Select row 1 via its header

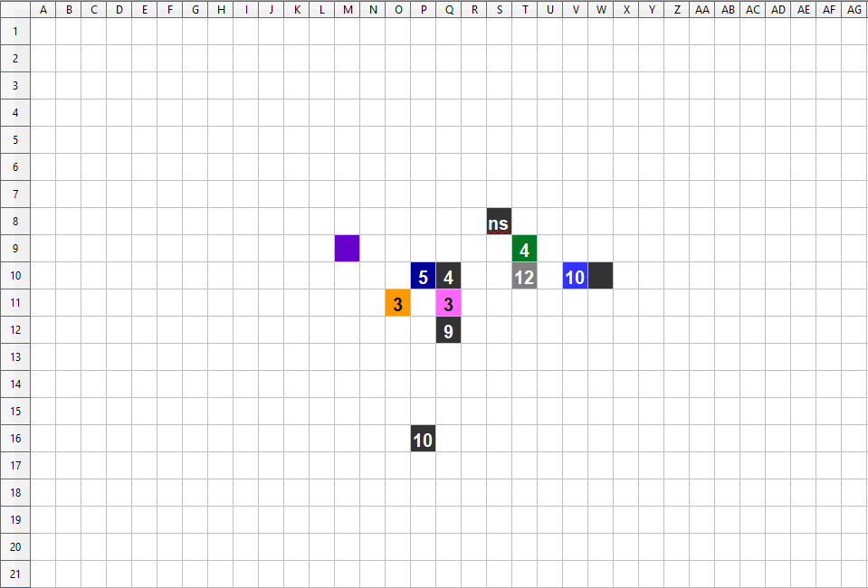coord(14,32)
